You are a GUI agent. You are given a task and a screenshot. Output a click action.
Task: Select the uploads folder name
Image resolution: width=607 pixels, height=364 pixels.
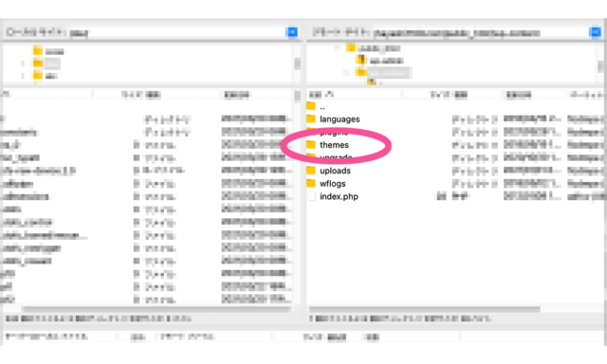335,171
